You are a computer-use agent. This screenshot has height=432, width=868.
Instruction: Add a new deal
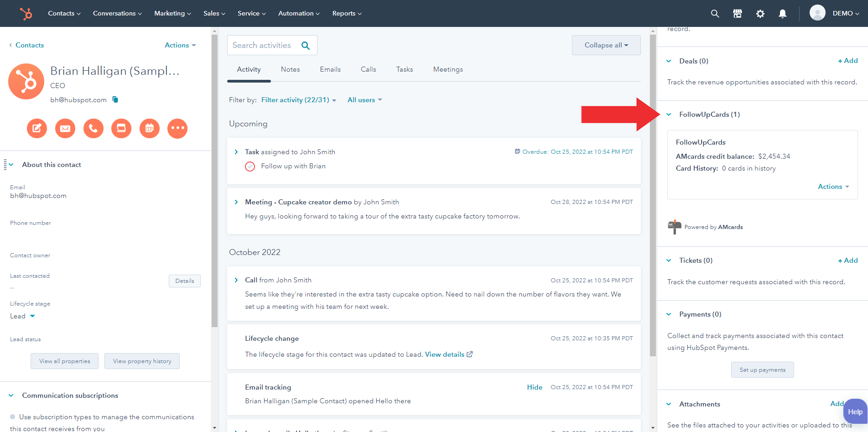(x=847, y=61)
